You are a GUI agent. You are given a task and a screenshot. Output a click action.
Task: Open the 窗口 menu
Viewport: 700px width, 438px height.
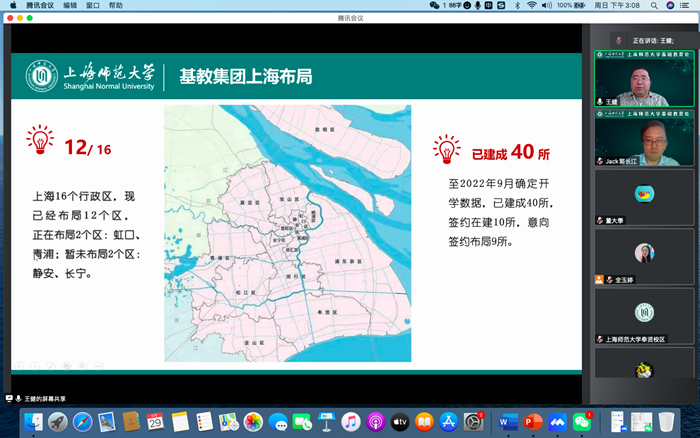point(93,5)
